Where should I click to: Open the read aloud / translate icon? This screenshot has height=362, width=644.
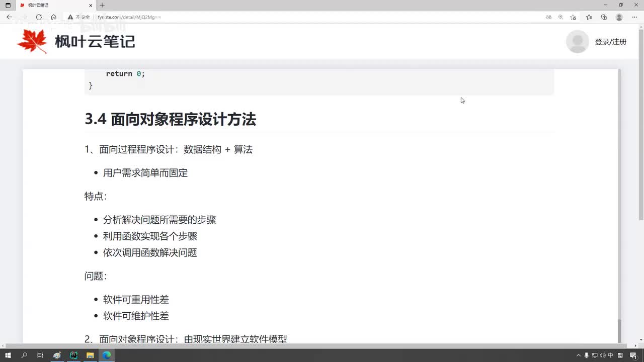pos(548,17)
